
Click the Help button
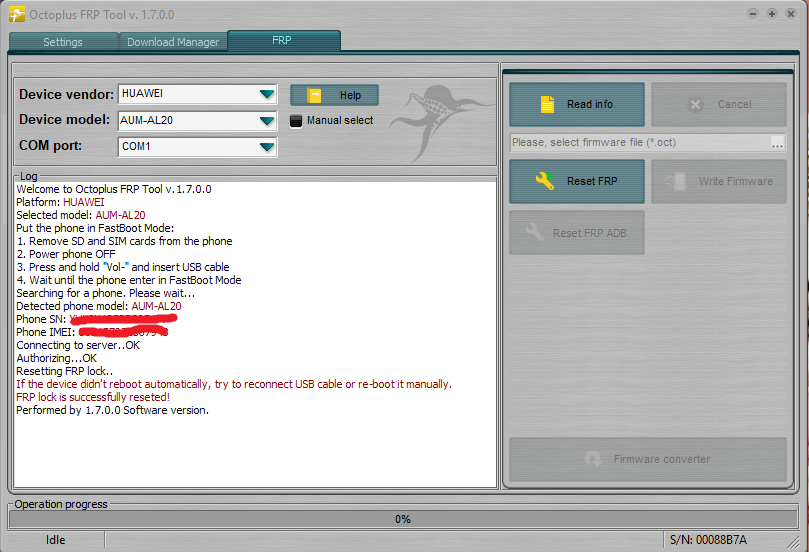click(x=334, y=95)
